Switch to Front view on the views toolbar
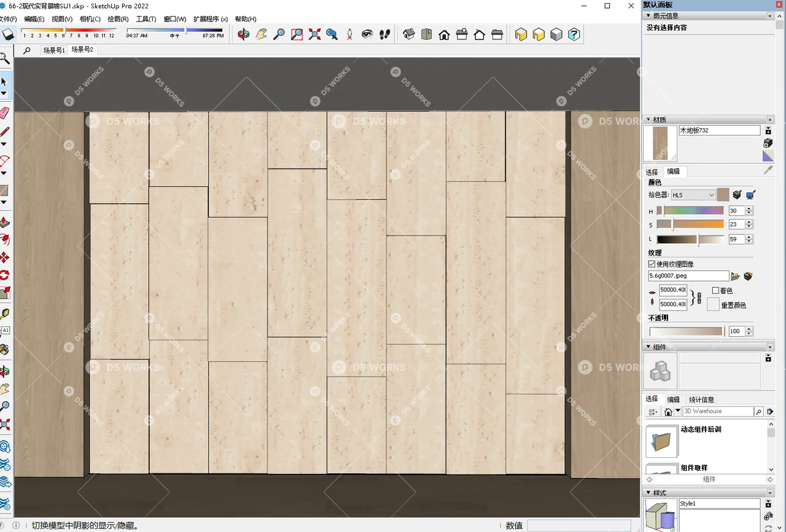Viewport: 786px width, 532px height. coord(444,35)
